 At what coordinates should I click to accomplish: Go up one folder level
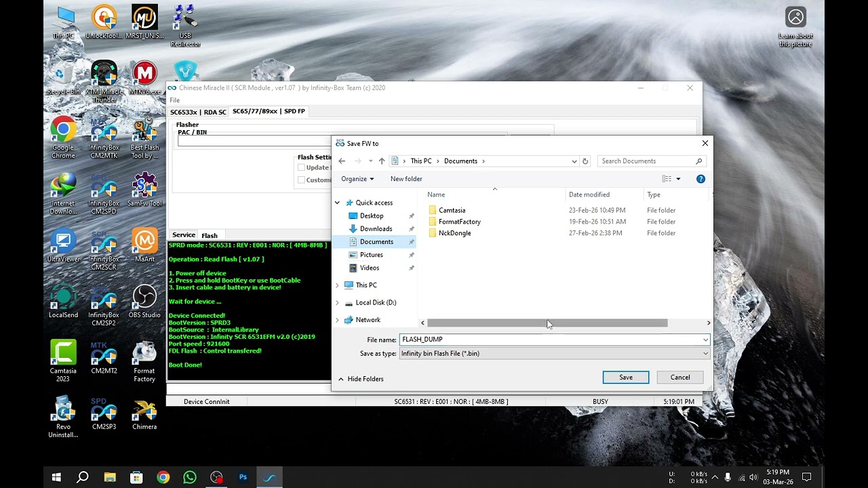coord(382,161)
